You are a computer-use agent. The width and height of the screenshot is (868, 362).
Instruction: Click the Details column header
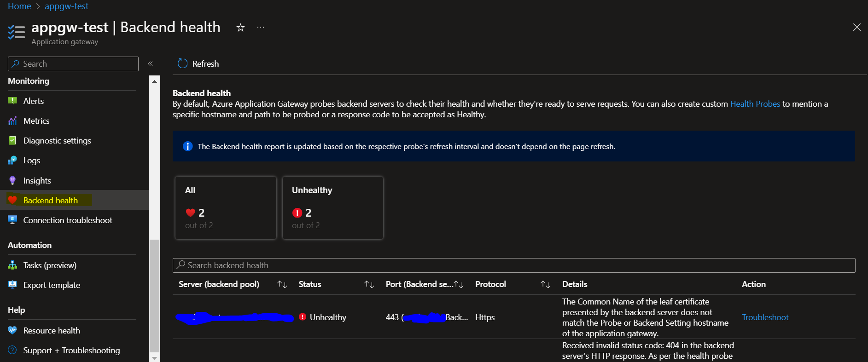pyautogui.click(x=575, y=284)
